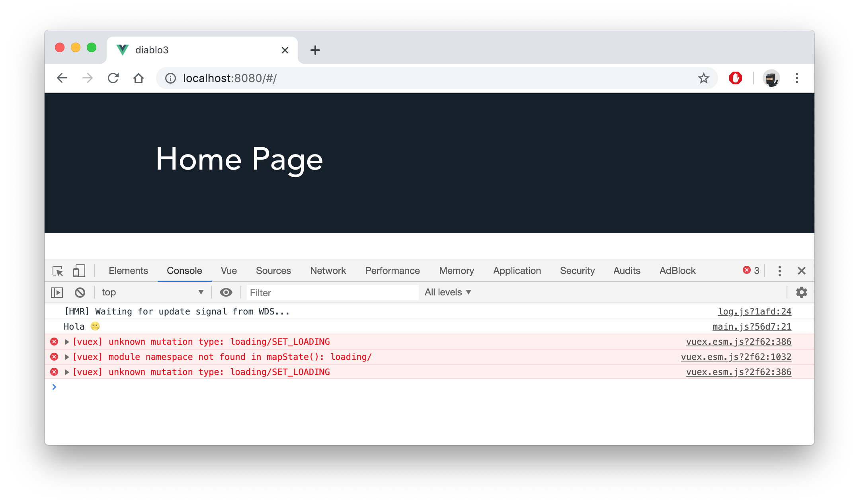This screenshot has height=504, width=859.
Task: Toggle the device toolbar icon
Action: 79,271
